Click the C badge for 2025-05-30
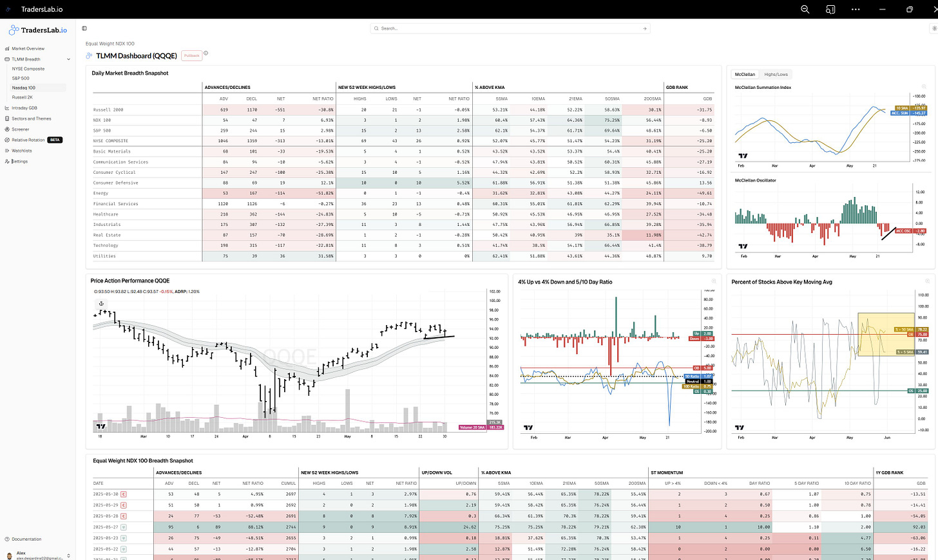Viewport: 938px width, 560px height. [124, 494]
